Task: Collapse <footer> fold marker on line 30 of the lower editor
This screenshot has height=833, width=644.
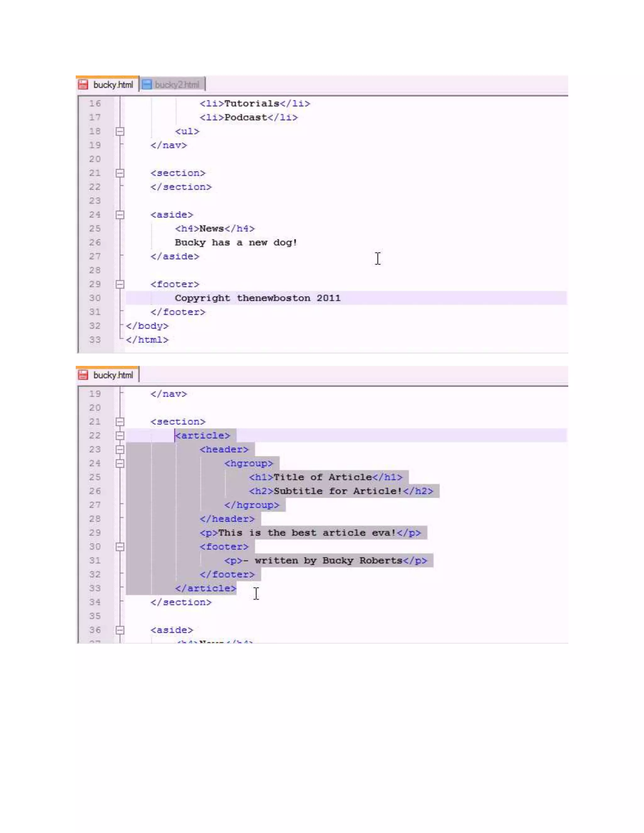Action: (120, 547)
